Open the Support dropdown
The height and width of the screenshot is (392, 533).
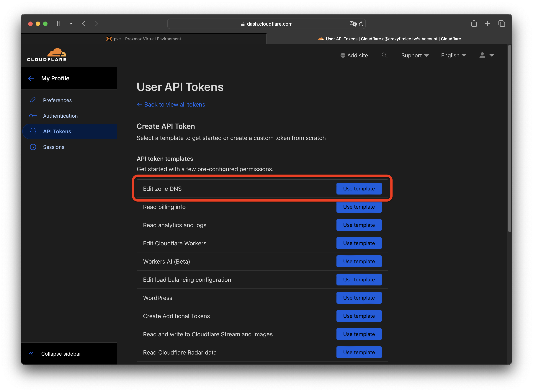click(x=415, y=55)
